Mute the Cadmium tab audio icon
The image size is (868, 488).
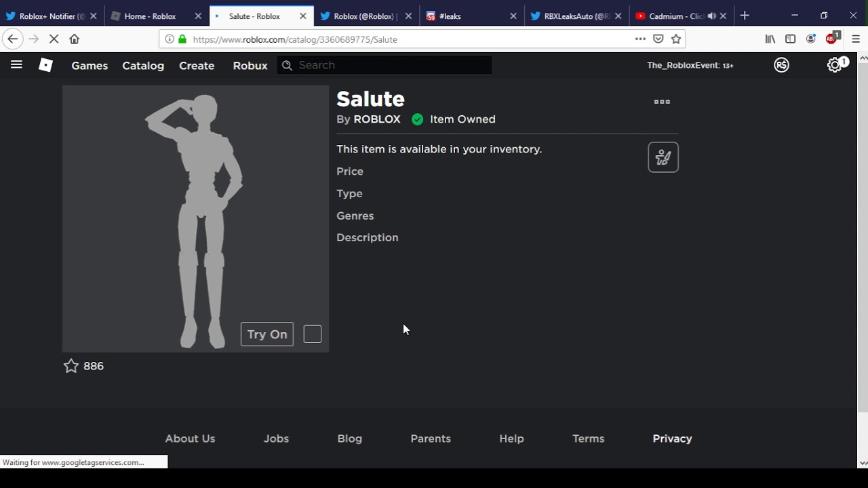pos(711,16)
